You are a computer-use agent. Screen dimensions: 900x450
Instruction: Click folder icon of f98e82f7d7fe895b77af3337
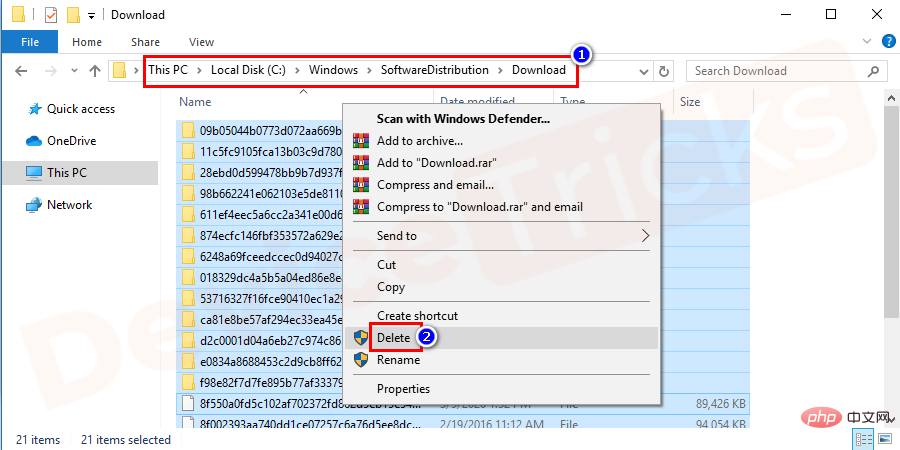[188, 382]
